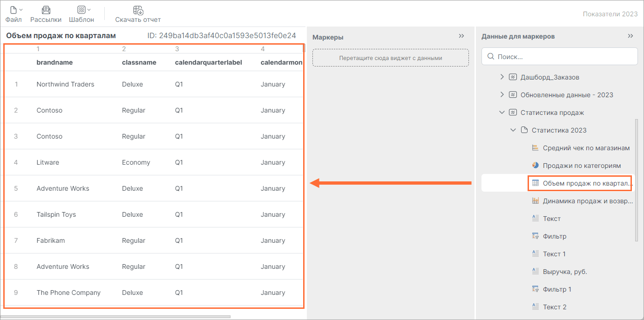Select Динамика продаж и возвратов widget

[582, 201]
